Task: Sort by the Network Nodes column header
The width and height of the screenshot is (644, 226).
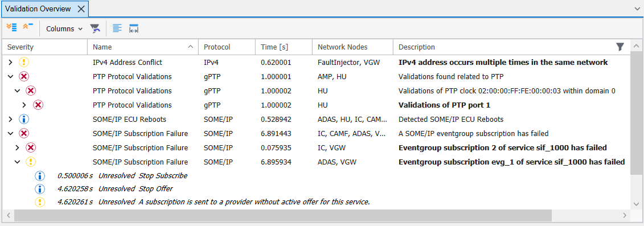Action: click(353, 47)
